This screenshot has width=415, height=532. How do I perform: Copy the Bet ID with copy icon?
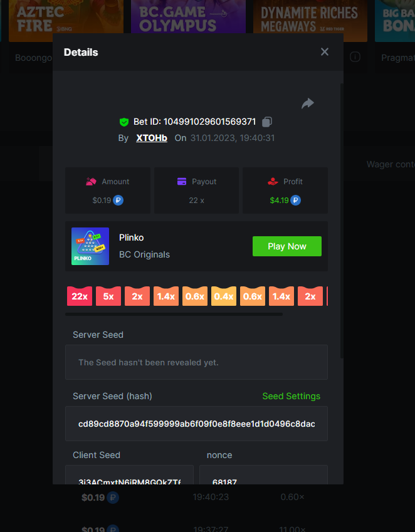pos(267,122)
